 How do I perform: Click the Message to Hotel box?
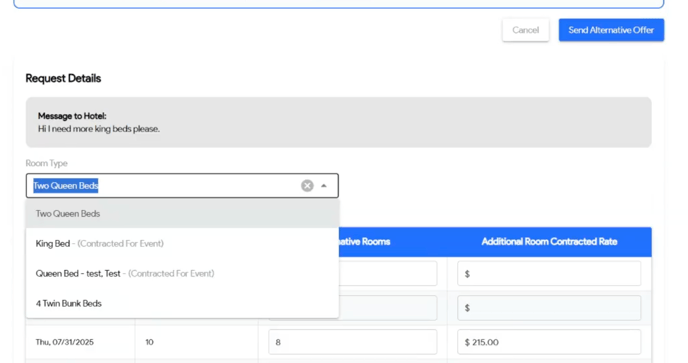338,122
